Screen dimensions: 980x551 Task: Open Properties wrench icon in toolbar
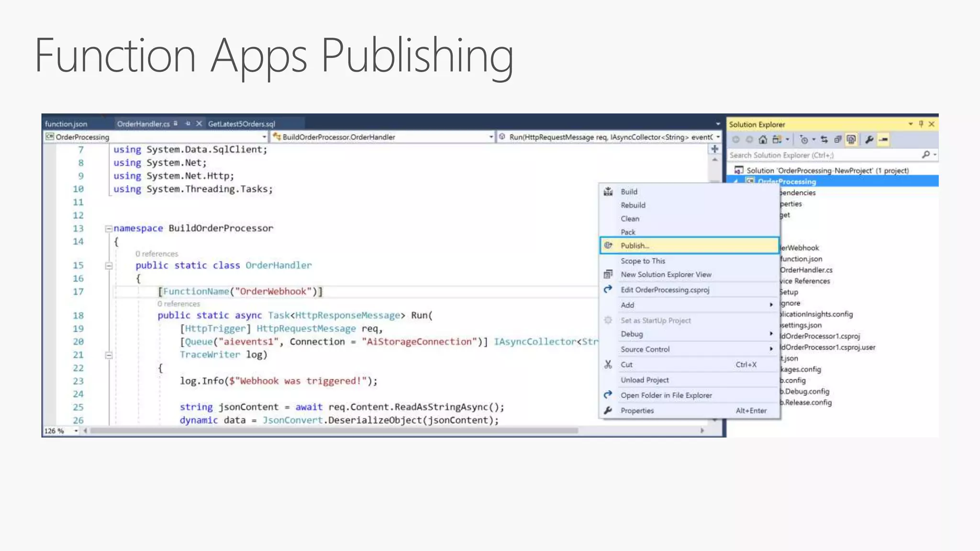coord(869,140)
